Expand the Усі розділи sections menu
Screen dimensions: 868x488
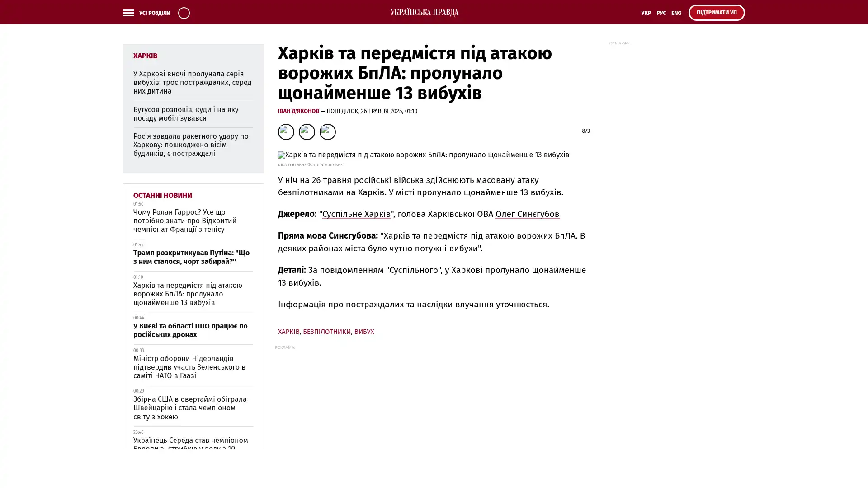(x=154, y=13)
